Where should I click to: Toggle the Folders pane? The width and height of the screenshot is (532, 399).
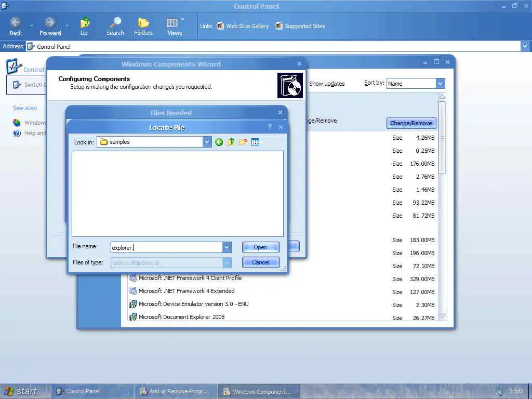[143, 26]
